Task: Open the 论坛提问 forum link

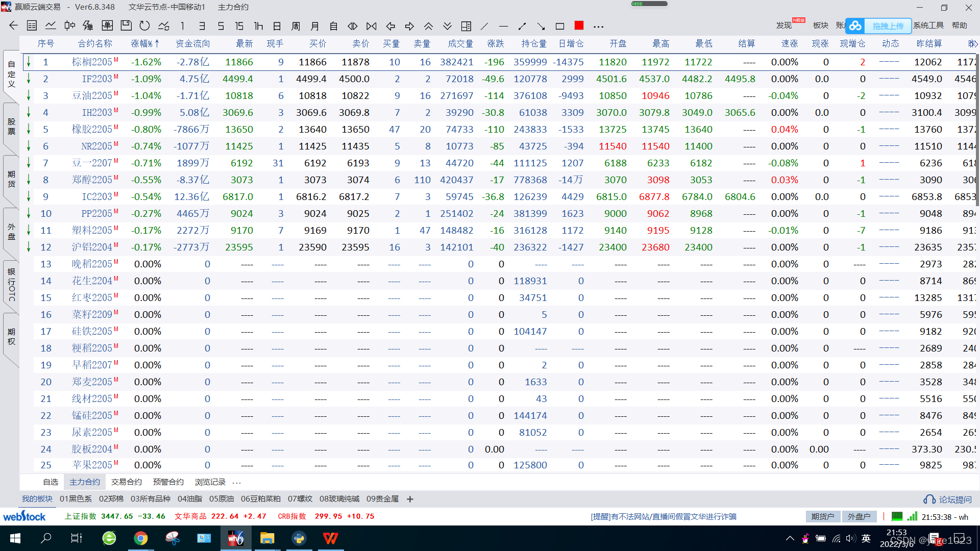Action: pyautogui.click(x=948, y=499)
